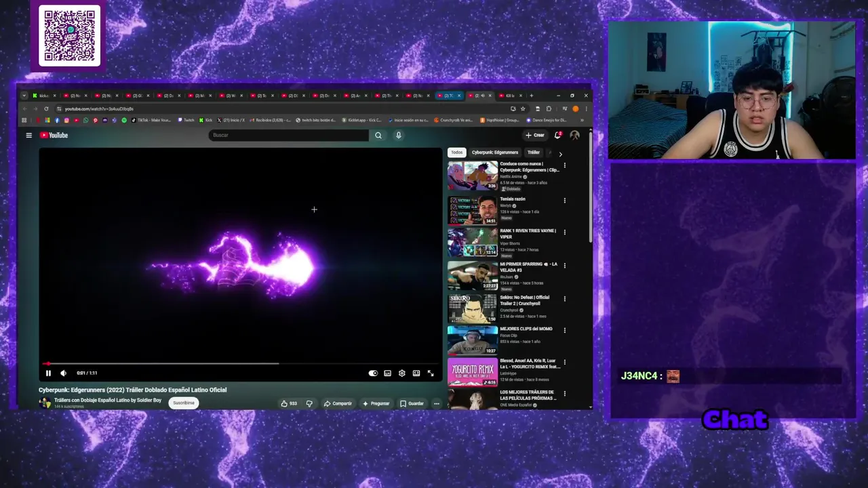Open the YouTube hamburger menu
868x488 pixels.
click(28, 136)
